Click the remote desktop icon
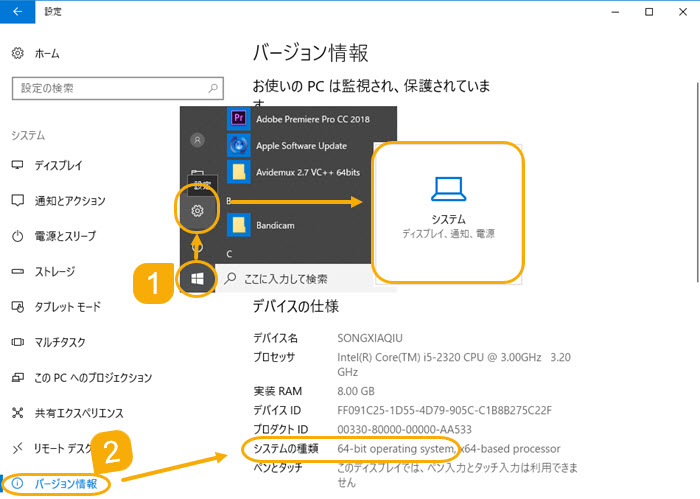Image resolution: width=700 pixels, height=499 pixels. 17,448
